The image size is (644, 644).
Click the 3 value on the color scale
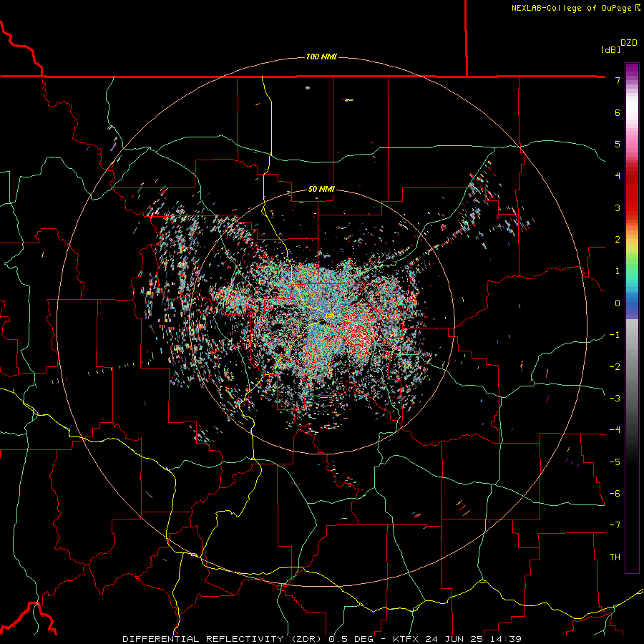tap(618, 208)
